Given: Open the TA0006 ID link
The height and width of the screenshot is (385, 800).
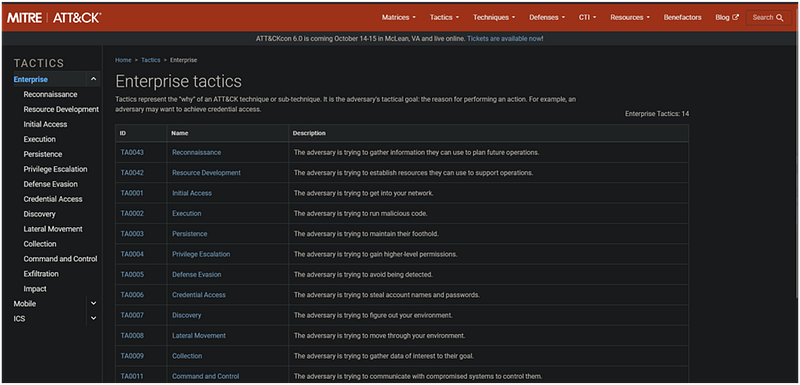Looking at the screenshot, I should 132,295.
